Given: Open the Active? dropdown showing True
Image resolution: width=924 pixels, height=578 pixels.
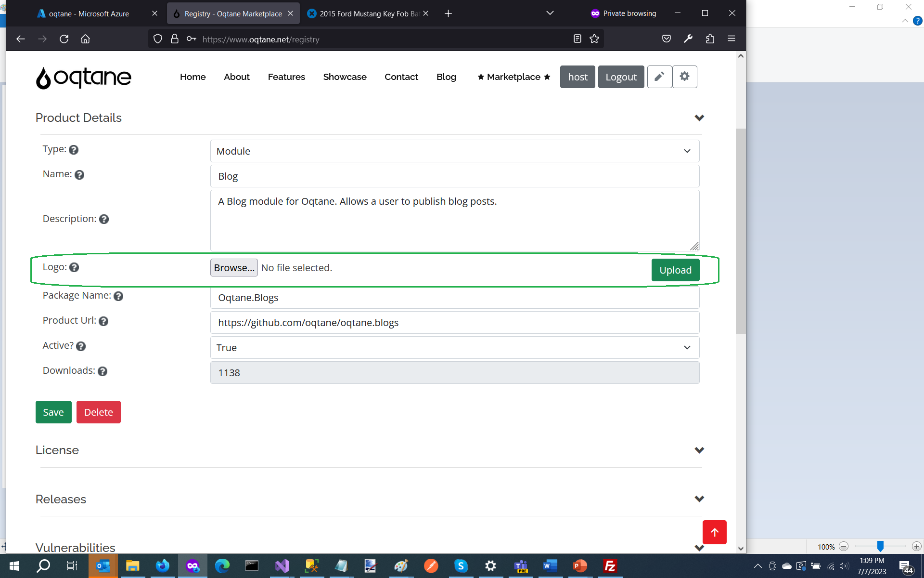Looking at the screenshot, I should click(454, 347).
